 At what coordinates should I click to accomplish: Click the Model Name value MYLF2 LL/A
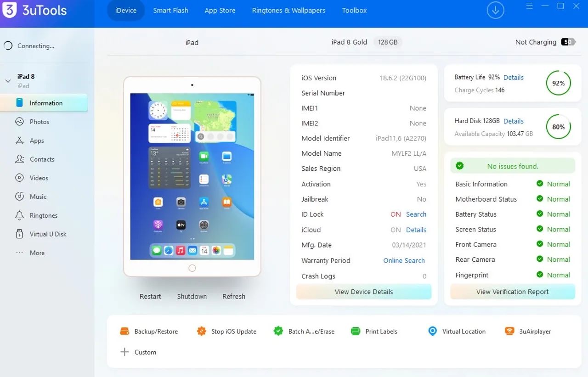tap(409, 153)
